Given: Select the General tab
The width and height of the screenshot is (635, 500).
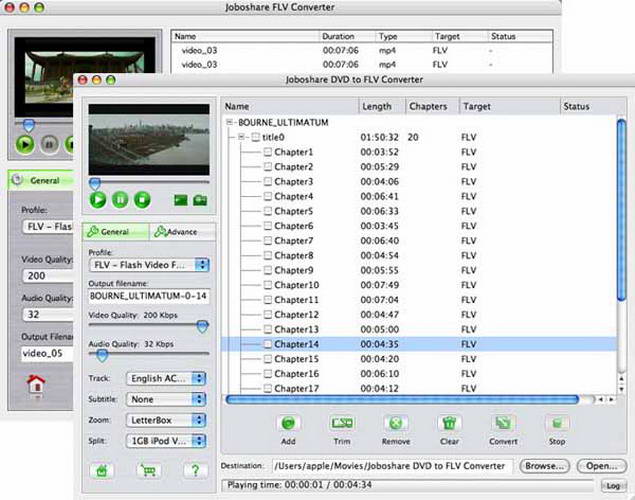Looking at the screenshot, I should (115, 232).
